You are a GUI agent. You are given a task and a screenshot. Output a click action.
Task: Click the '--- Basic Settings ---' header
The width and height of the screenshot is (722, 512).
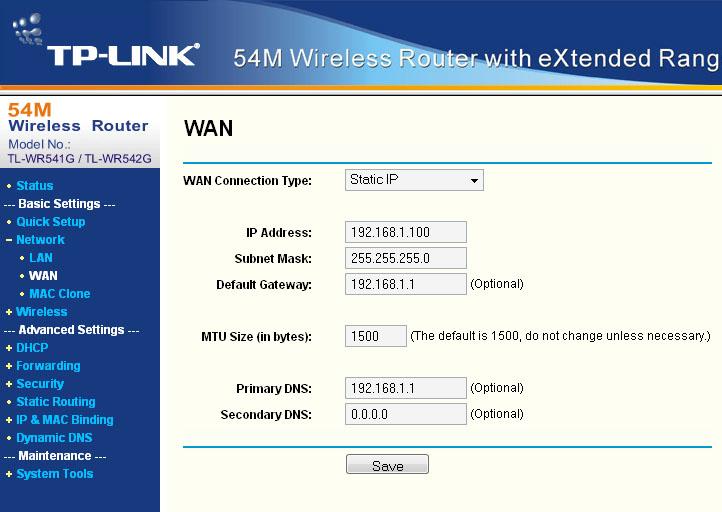point(59,204)
